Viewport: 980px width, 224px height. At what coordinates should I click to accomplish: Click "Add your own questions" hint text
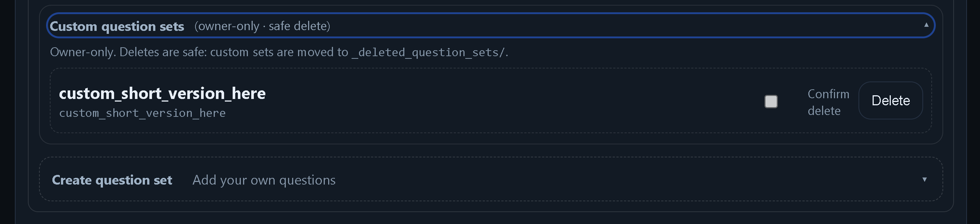pos(263,180)
